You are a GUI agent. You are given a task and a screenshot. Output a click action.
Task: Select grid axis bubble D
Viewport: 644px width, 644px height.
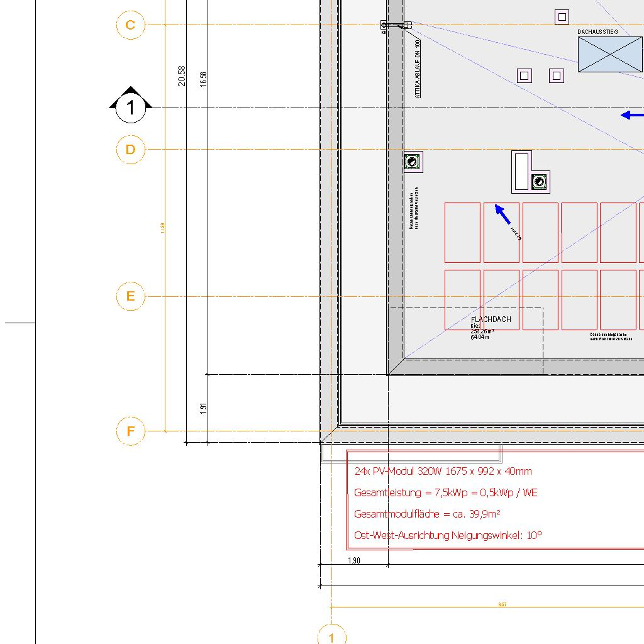click(130, 150)
